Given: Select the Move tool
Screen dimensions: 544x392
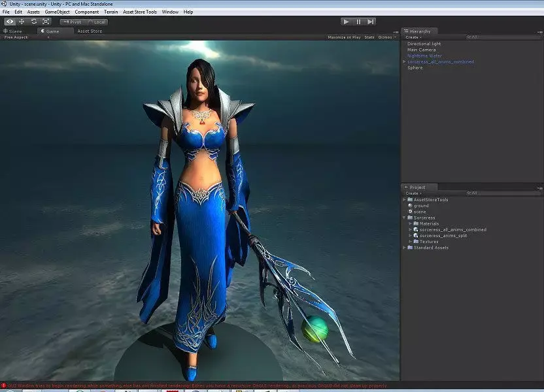Looking at the screenshot, I should pos(22,22).
